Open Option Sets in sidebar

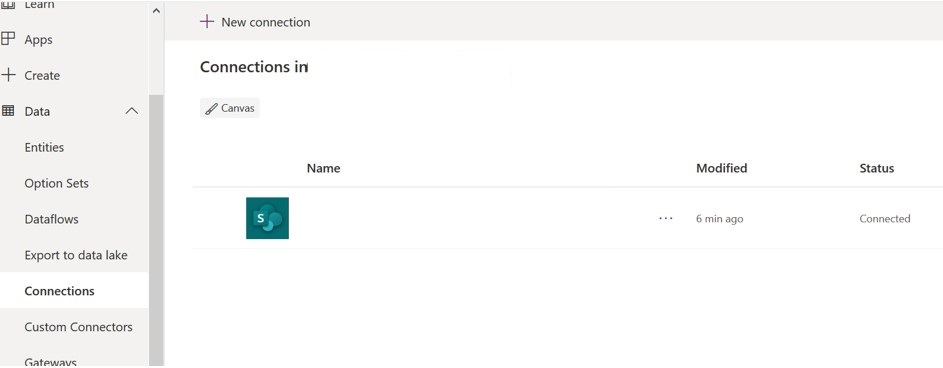57,183
